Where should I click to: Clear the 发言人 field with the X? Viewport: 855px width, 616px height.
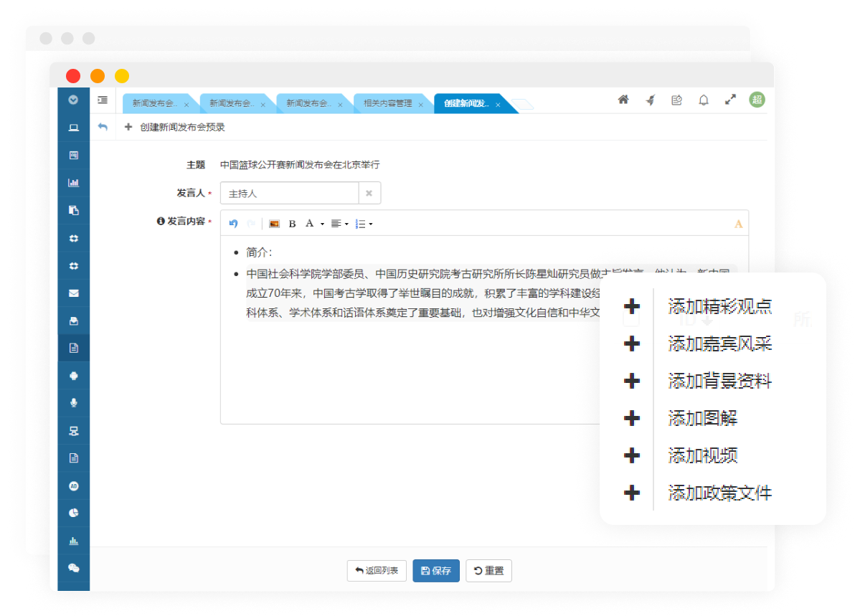coord(369,194)
